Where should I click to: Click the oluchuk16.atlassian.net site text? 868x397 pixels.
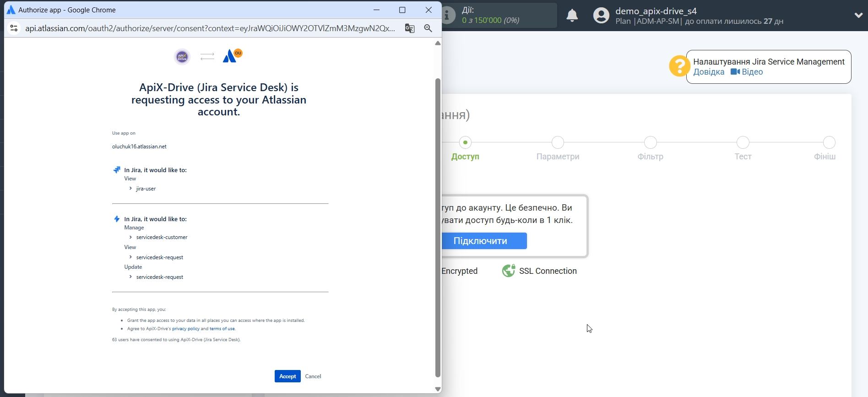tap(139, 147)
